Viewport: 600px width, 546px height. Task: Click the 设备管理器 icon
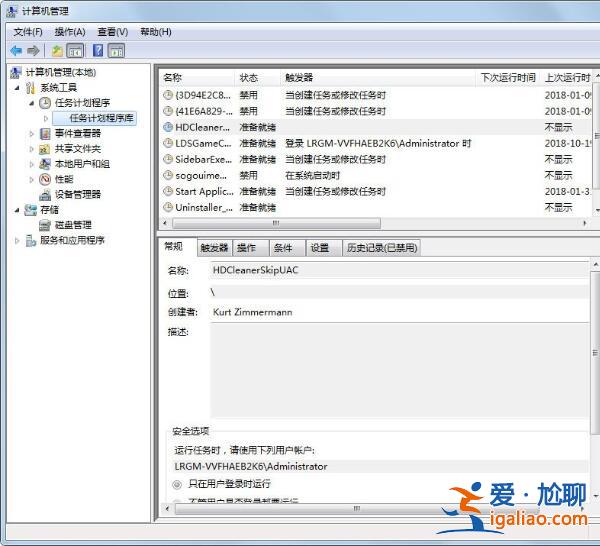coord(45,195)
